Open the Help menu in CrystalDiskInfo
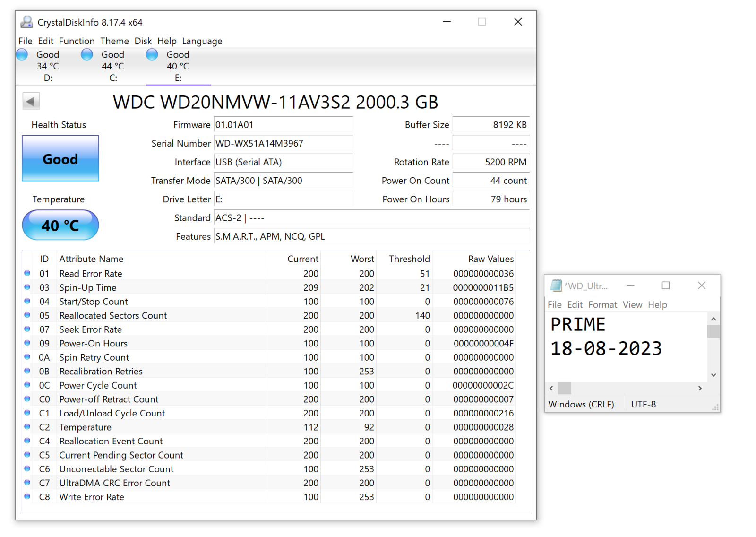The height and width of the screenshot is (537, 756). pos(167,41)
